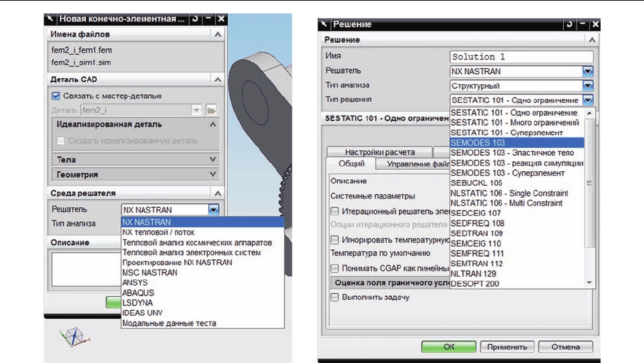Viewport: 644px width, 363px height.
Task: Select Проектирование NX NASTRAN option
Action: 202,262
